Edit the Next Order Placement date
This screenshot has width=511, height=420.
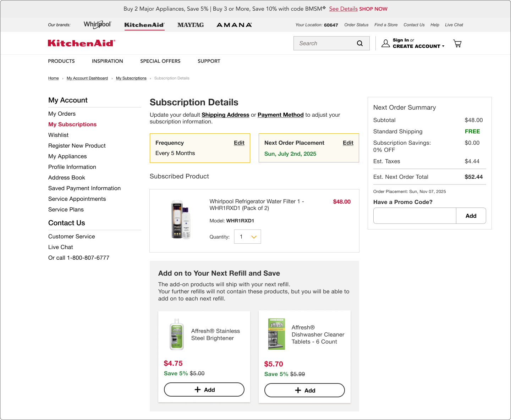[x=348, y=143]
